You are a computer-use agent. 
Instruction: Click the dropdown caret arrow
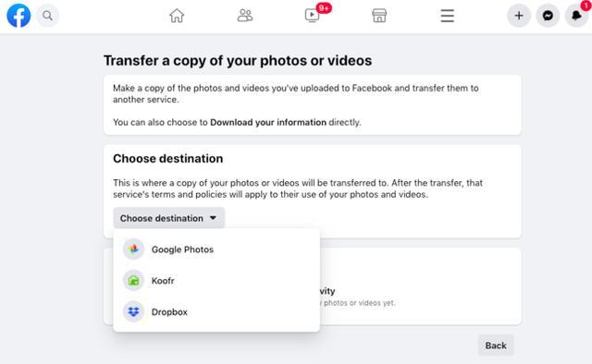coord(213,218)
